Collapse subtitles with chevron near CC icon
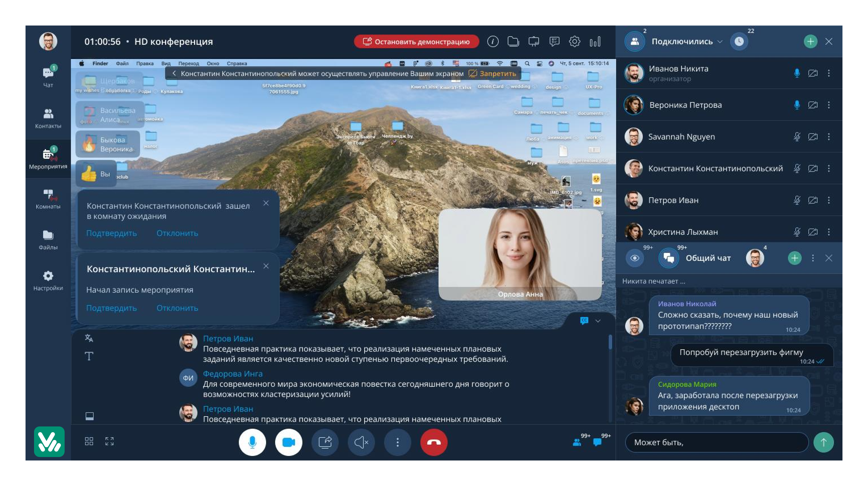Image resolution: width=868 pixels, height=486 pixels. pos(598,321)
